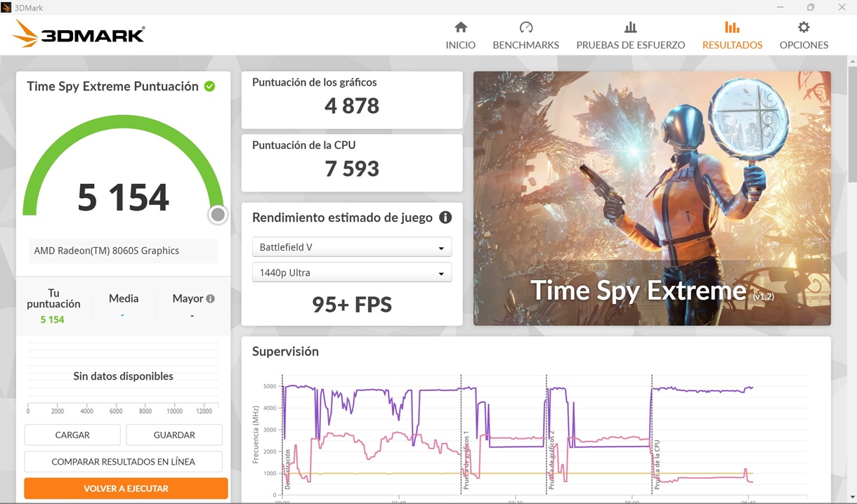Click the info icon next to Mayor
857x504 pixels.
click(210, 298)
